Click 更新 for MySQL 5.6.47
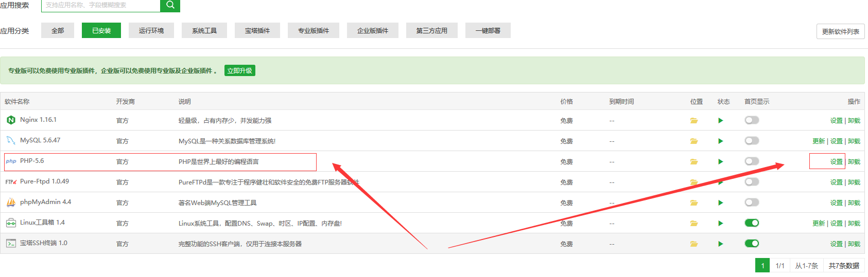The height and width of the screenshot is (277, 868). [x=819, y=141]
